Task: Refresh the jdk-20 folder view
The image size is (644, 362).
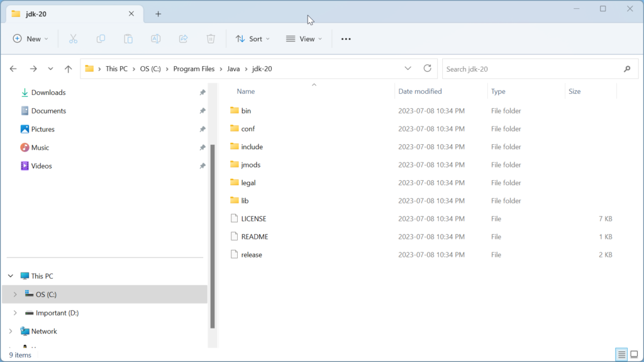Action: 427,68
